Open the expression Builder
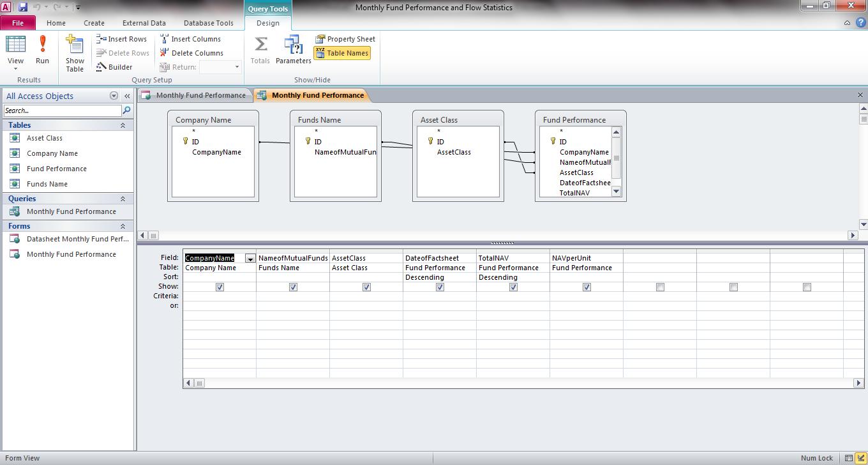The height and width of the screenshot is (465, 868). (114, 67)
